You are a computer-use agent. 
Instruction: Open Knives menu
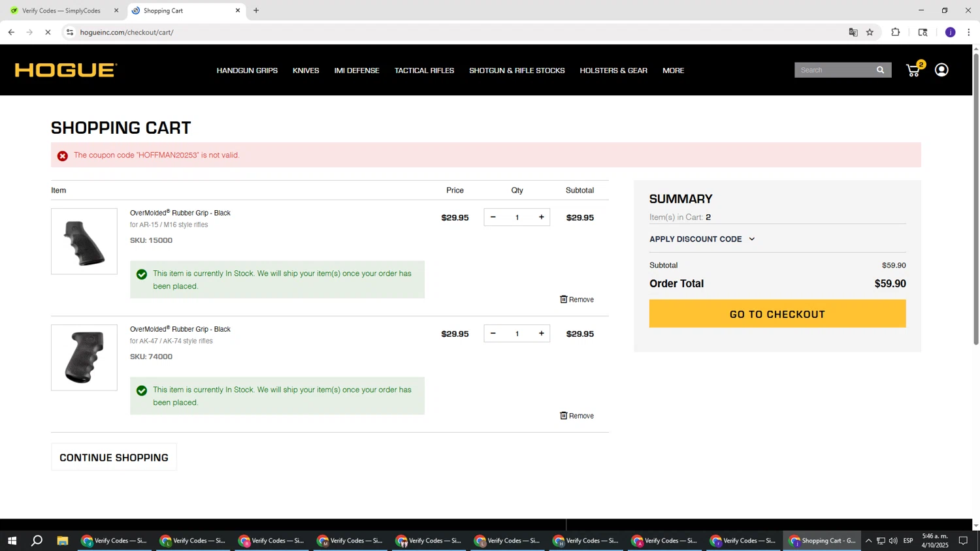(x=306, y=71)
